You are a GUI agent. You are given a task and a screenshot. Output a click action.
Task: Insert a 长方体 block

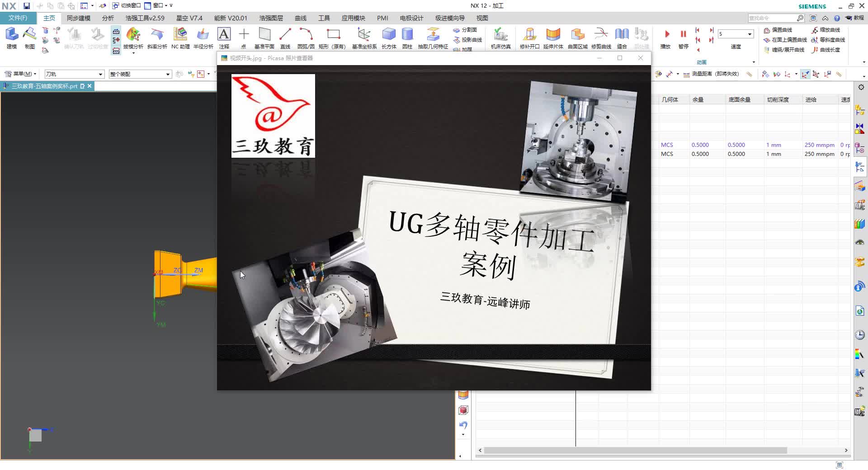[389, 38]
